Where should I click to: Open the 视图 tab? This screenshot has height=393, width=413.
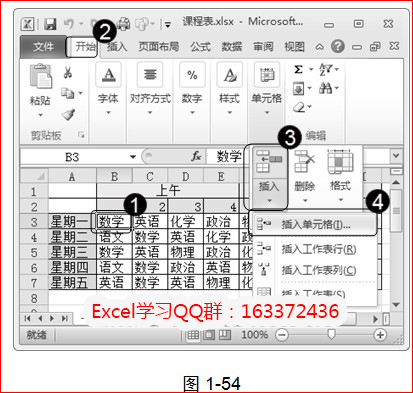click(294, 47)
